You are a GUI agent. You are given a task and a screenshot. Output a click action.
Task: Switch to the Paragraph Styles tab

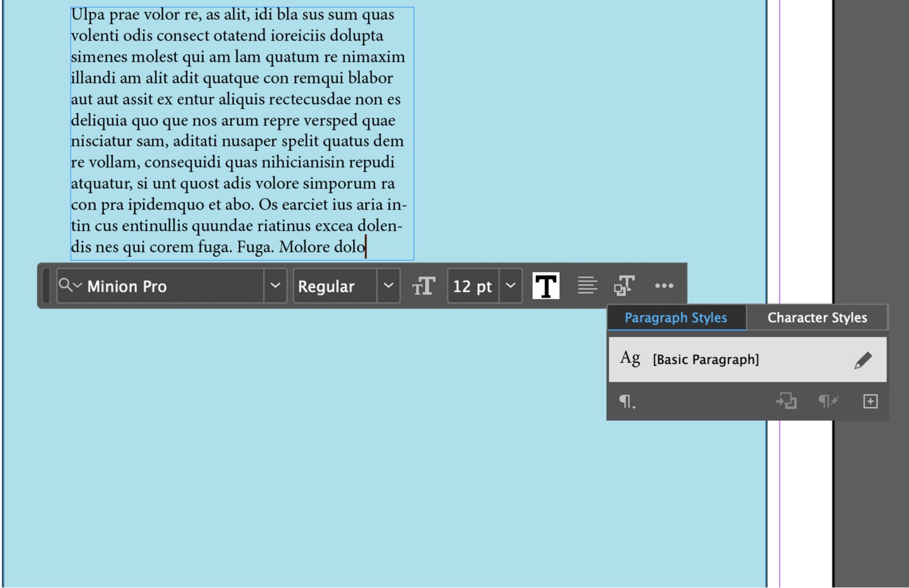tap(676, 318)
